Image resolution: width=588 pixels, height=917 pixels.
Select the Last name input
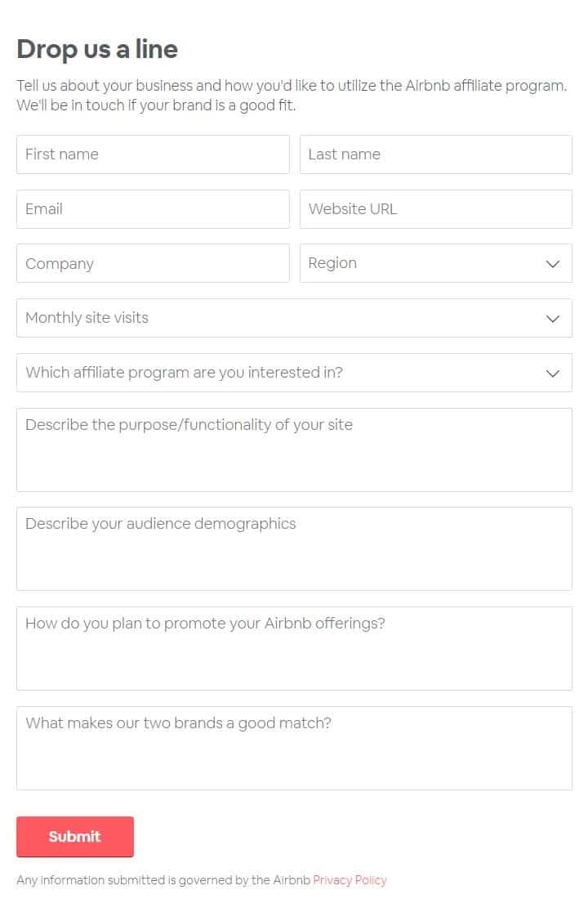coord(435,154)
